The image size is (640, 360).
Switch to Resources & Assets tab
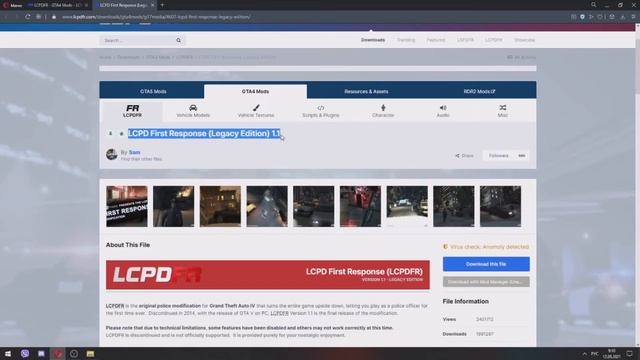(x=366, y=91)
